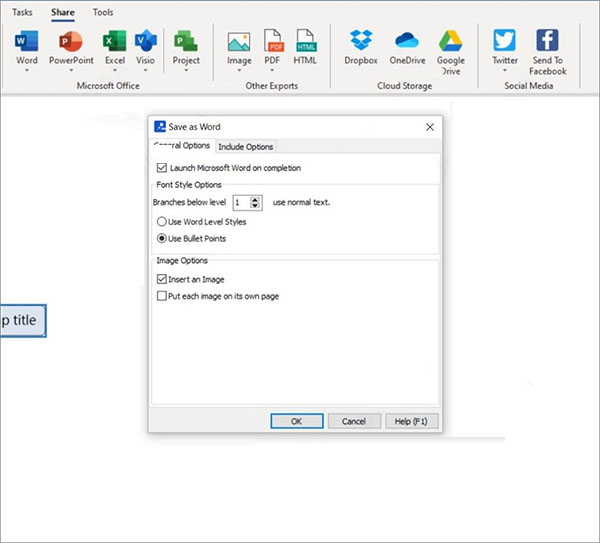Toggle Launch Microsoft Word on completion
The width and height of the screenshot is (600, 543).
point(162,168)
